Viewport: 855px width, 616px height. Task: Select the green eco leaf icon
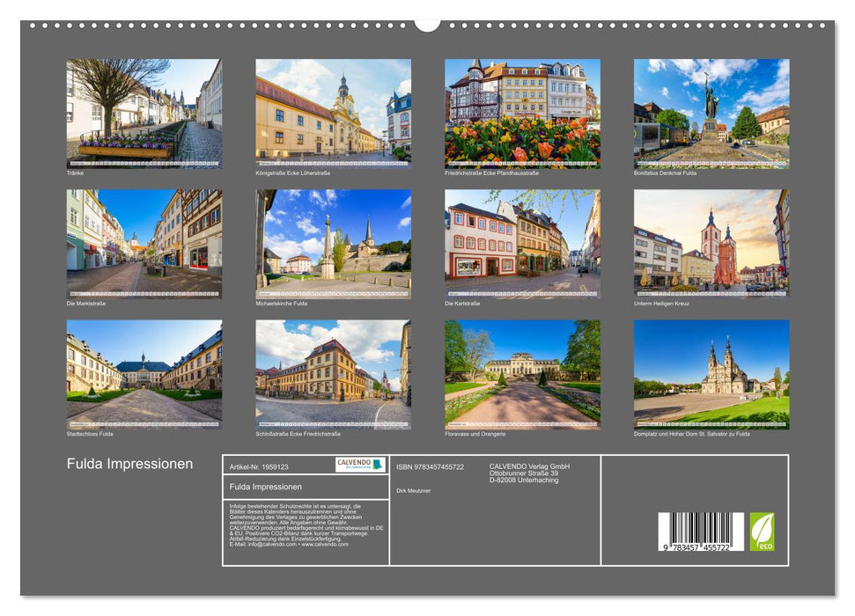(763, 531)
